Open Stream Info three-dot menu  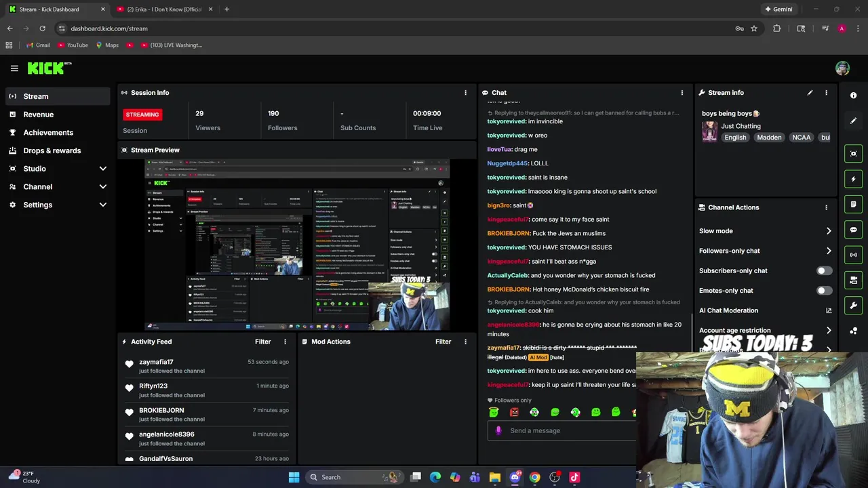(x=826, y=93)
